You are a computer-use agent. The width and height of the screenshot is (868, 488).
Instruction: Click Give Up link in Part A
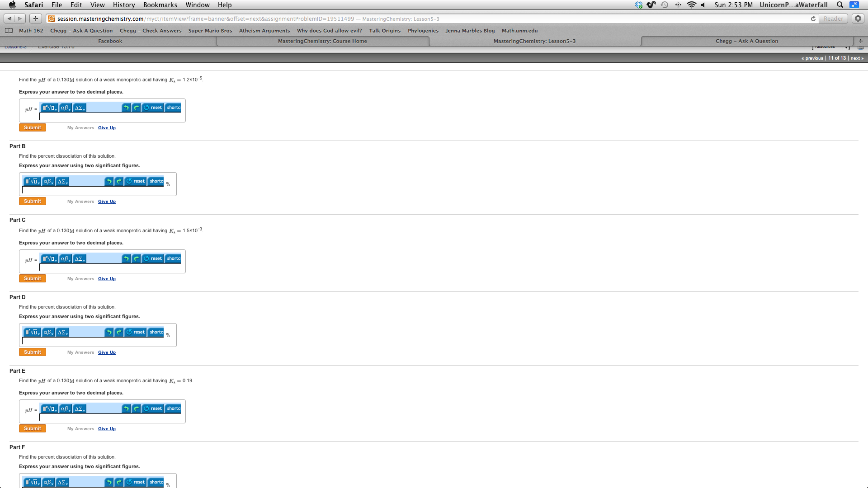106,127
